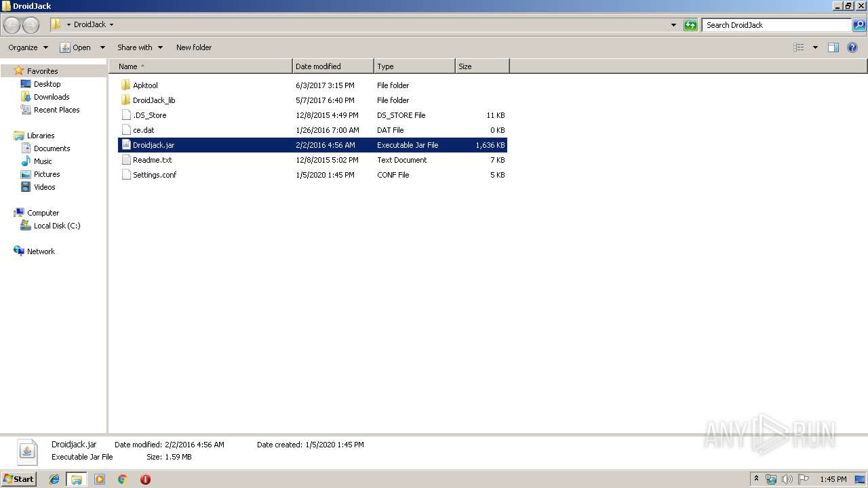Open Windows Media Player from taskbar
The image size is (868, 488).
coord(100,479)
